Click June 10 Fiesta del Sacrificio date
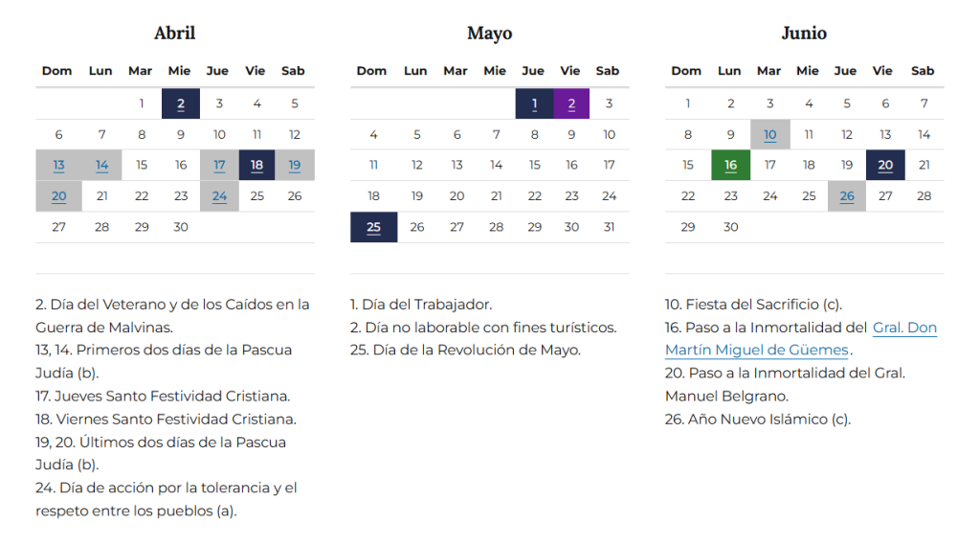The image size is (980, 546). pyautogui.click(x=769, y=135)
